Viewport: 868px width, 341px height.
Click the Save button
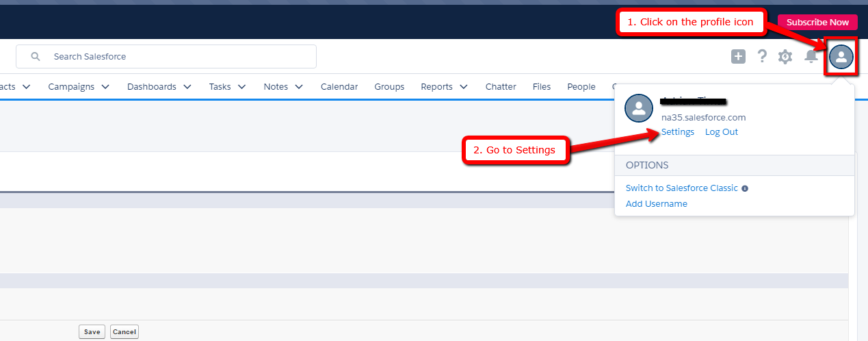click(x=92, y=332)
